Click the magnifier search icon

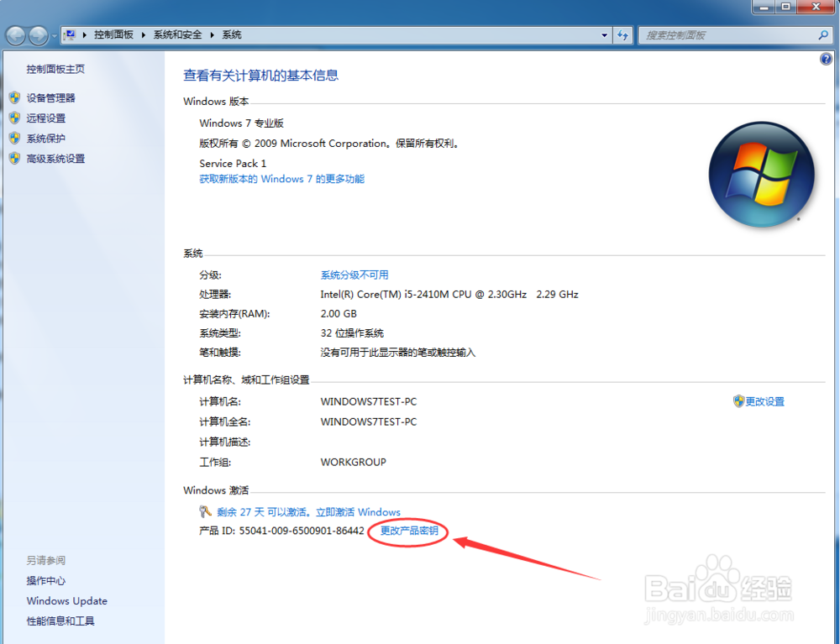click(823, 35)
